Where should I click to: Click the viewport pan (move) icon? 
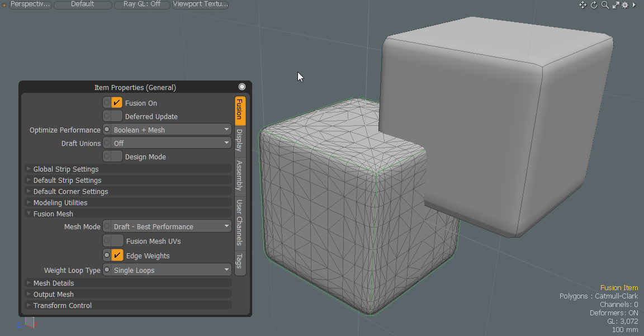[583, 4]
